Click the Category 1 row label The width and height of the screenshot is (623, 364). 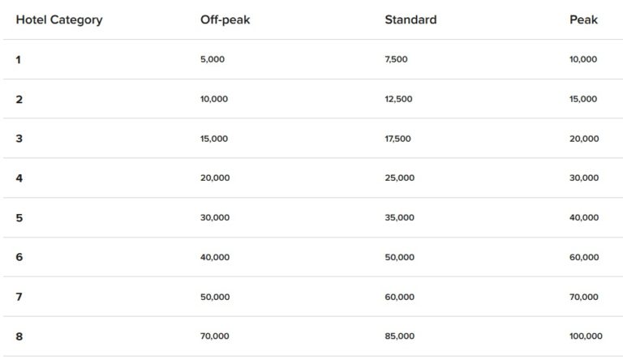19,59
